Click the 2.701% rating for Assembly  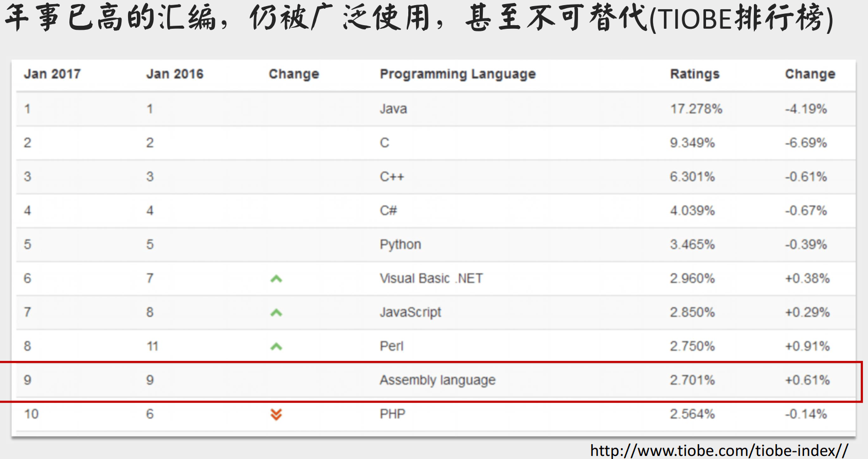point(692,380)
